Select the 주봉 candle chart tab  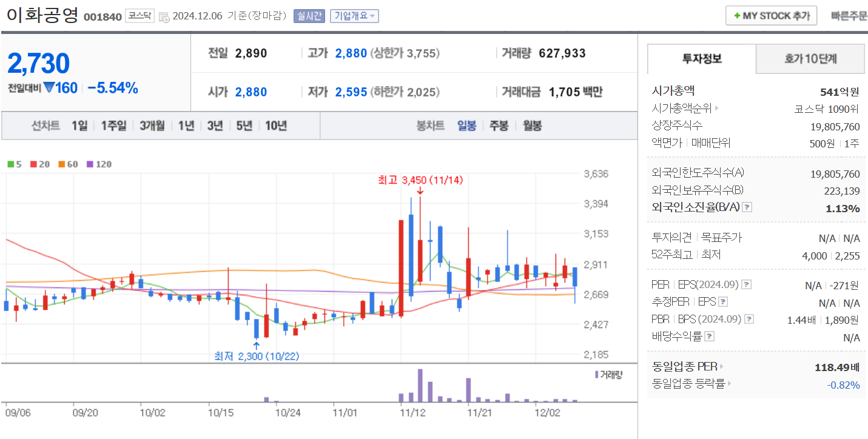coord(499,126)
